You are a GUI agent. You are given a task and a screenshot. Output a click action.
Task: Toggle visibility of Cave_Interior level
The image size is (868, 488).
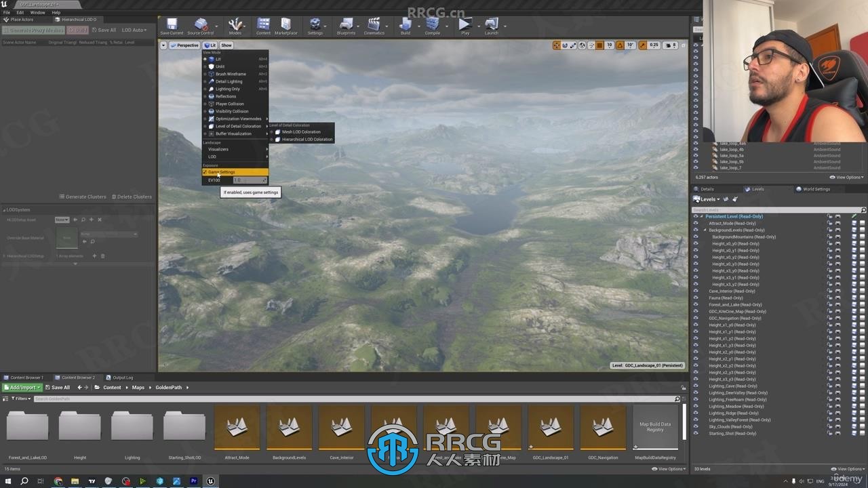(696, 291)
